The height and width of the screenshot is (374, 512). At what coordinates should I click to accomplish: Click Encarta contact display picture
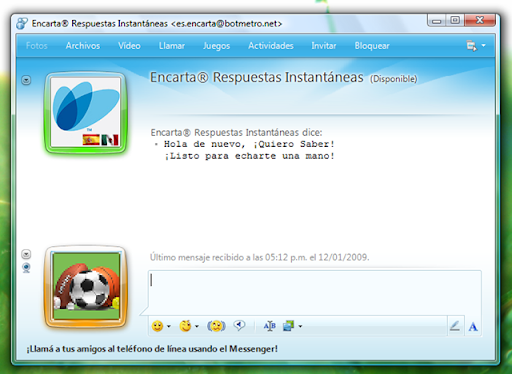[x=85, y=112]
